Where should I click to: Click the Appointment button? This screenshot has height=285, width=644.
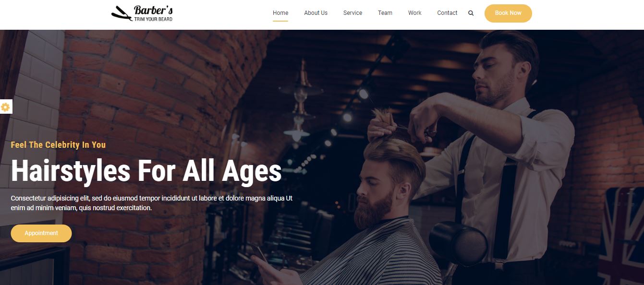(41, 233)
